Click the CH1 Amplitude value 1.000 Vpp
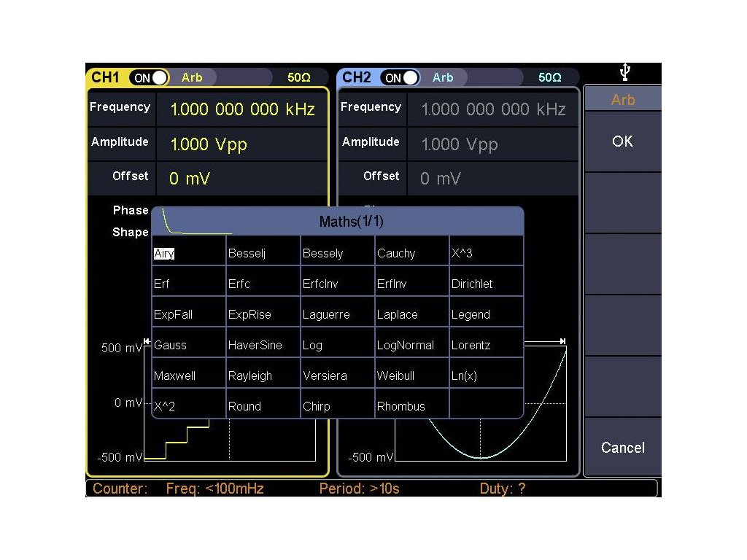 pos(209,144)
